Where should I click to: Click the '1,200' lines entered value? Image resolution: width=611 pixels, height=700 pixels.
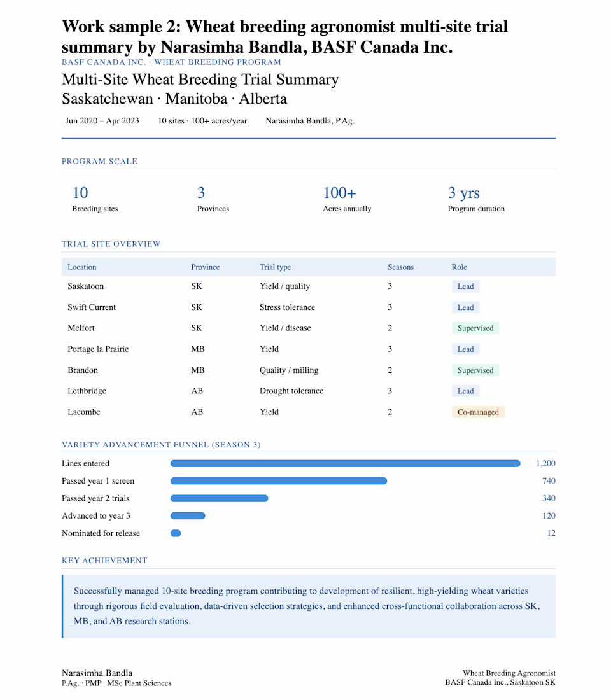[546, 463]
